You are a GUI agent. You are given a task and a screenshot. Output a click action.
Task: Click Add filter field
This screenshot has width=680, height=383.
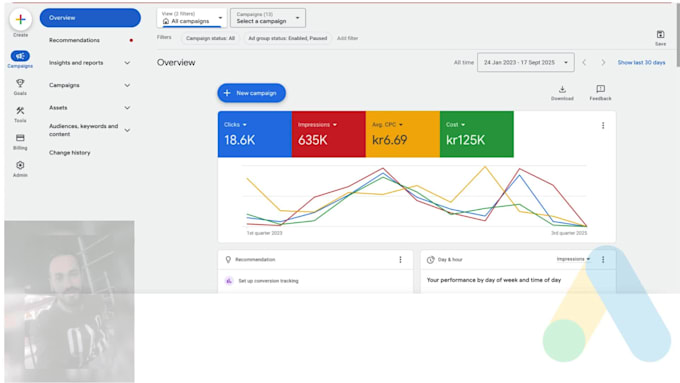point(347,38)
